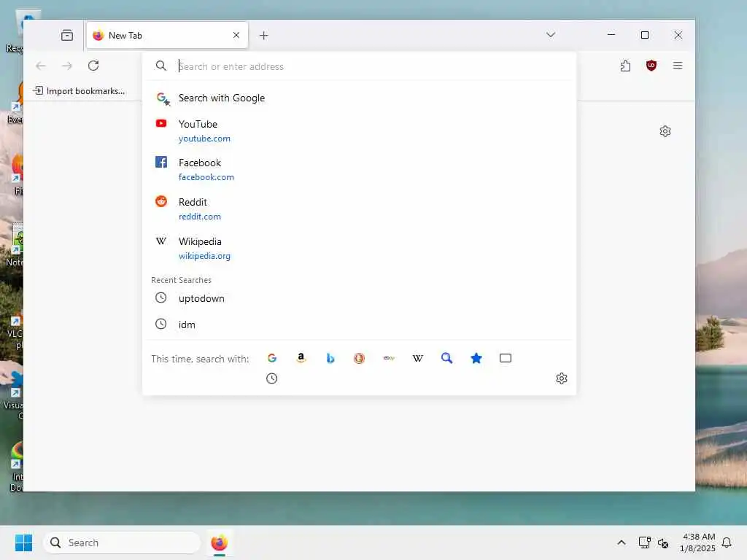Open the Wikipedia suggestion
The height and width of the screenshot is (560, 747).
pos(359,248)
